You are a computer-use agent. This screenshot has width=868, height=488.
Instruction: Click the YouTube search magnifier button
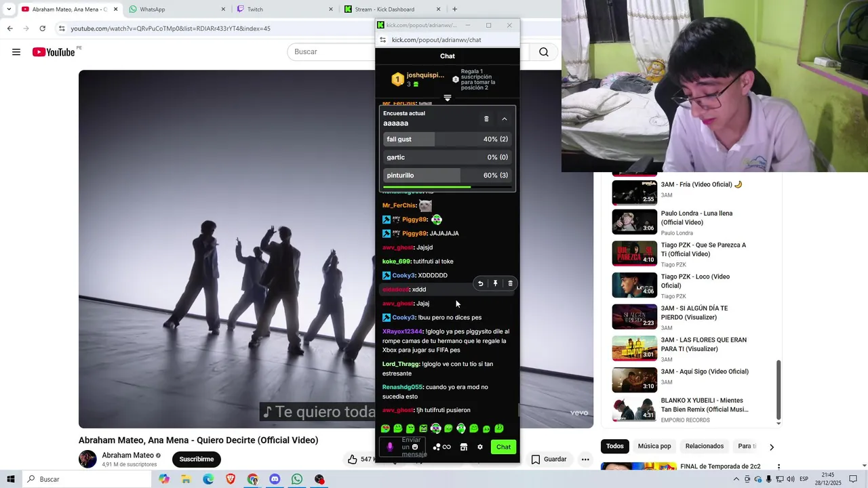(x=544, y=52)
